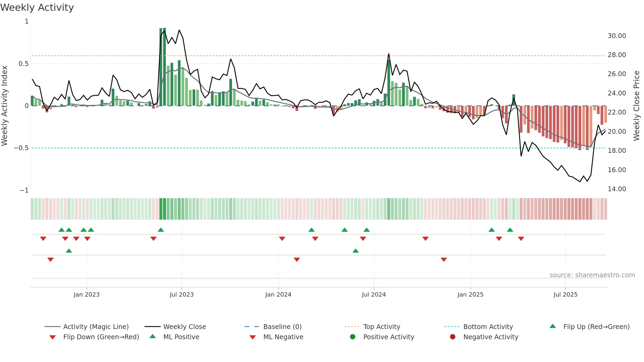
Task: Click the 14.00 price axis label
Action: click(617, 189)
